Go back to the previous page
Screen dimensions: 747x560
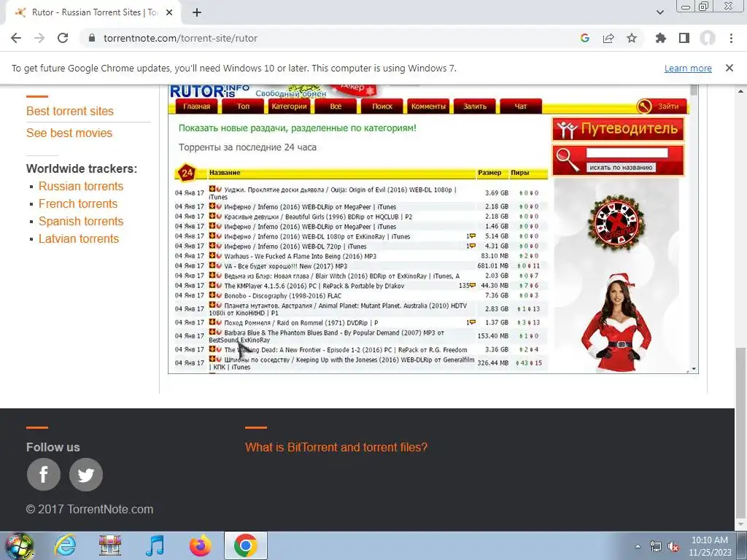[16, 38]
